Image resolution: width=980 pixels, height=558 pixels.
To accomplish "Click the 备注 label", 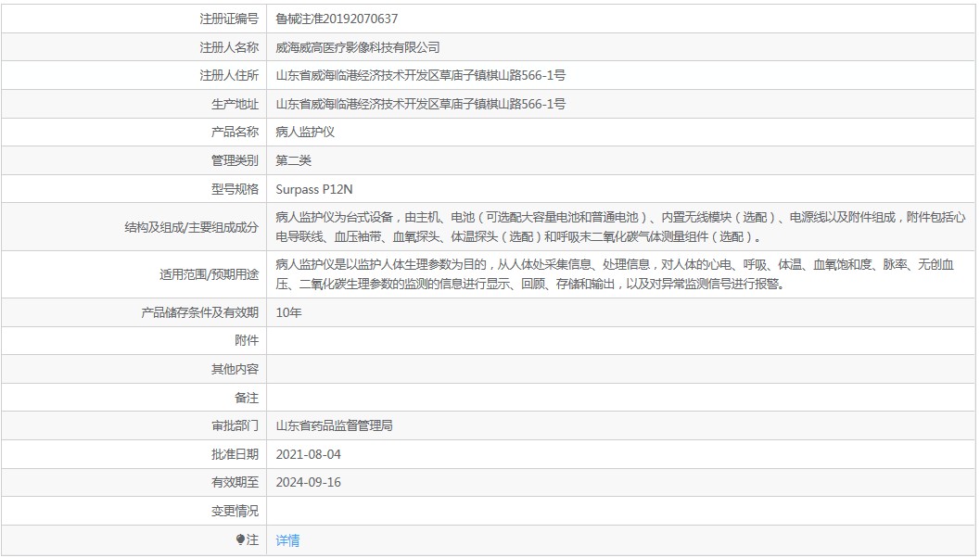I will [x=247, y=398].
